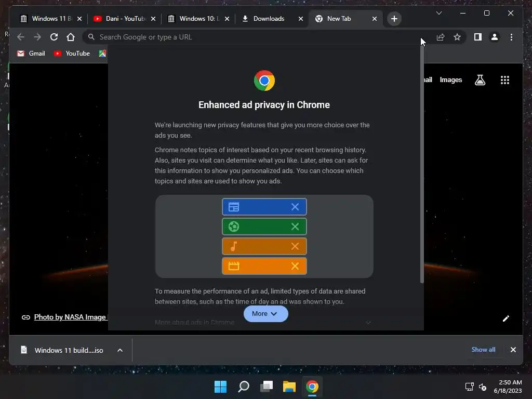
Task: Click the Images link
Action: (x=450, y=79)
